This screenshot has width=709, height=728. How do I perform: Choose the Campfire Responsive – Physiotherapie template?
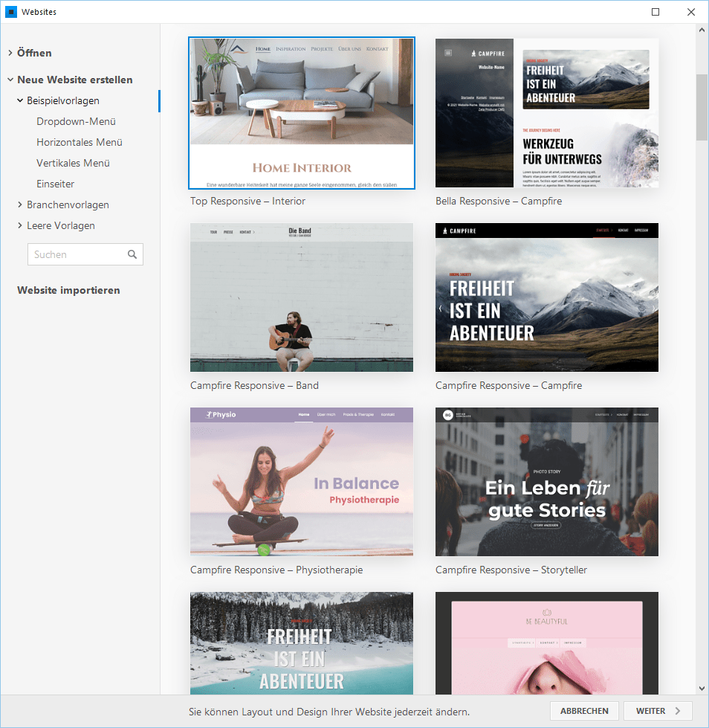pos(302,481)
